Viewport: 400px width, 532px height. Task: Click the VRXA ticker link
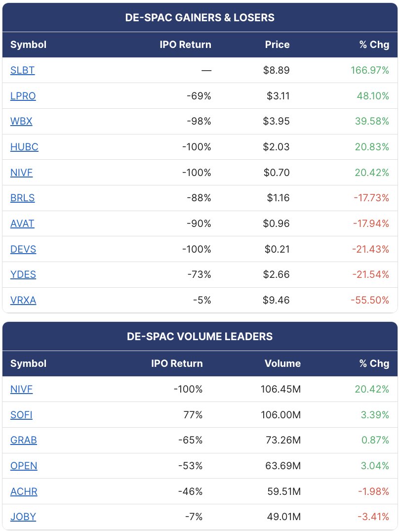(x=23, y=300)
